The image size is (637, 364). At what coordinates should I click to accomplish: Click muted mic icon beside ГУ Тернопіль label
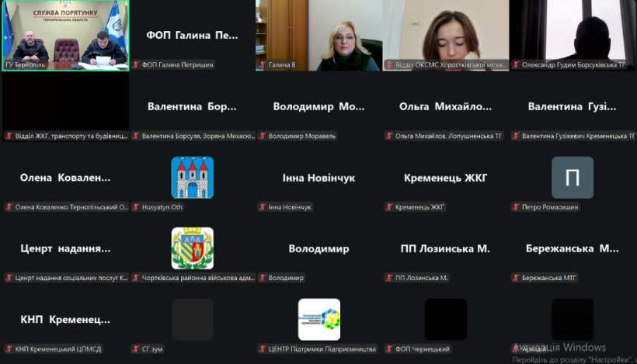coord(9,64)
